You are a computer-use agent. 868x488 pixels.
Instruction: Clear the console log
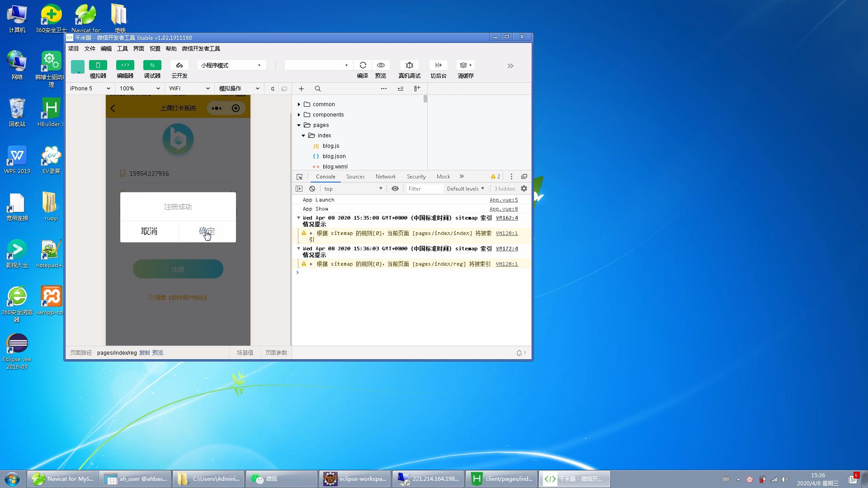[x=312, y=189]
